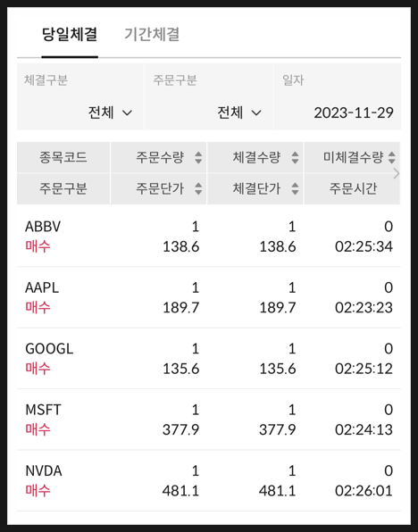Expand the 체결구분 전체 dropdown
Viewport: 418px width, 532px height.
point(80,97)
